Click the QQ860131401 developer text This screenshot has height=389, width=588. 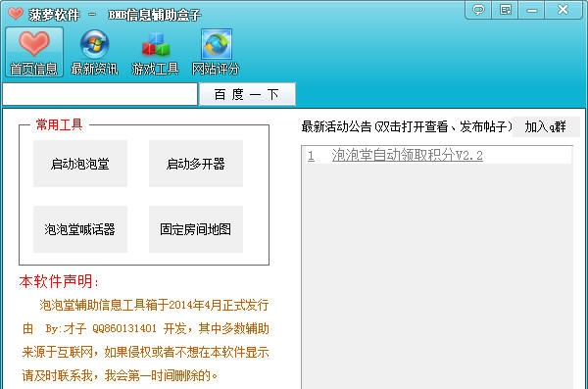pos(124,328)
